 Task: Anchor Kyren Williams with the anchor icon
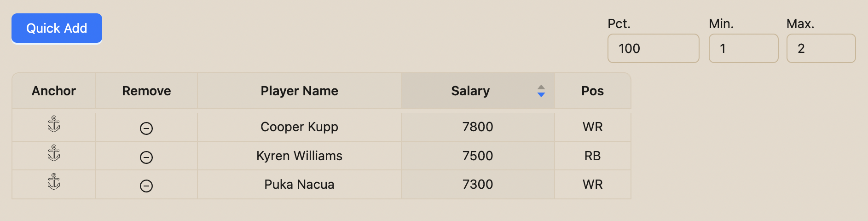(x=54, y=153)
